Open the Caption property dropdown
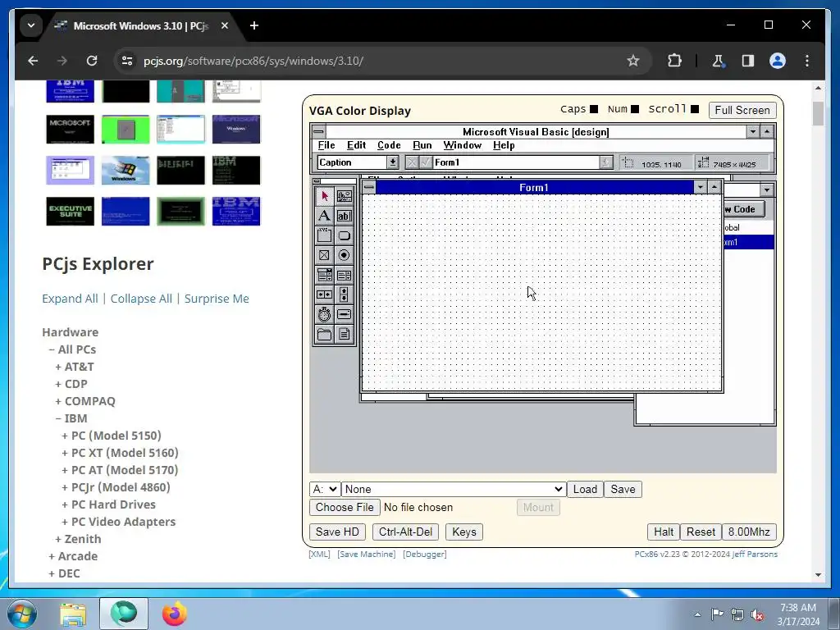The image size is (840, 630). 393,162
